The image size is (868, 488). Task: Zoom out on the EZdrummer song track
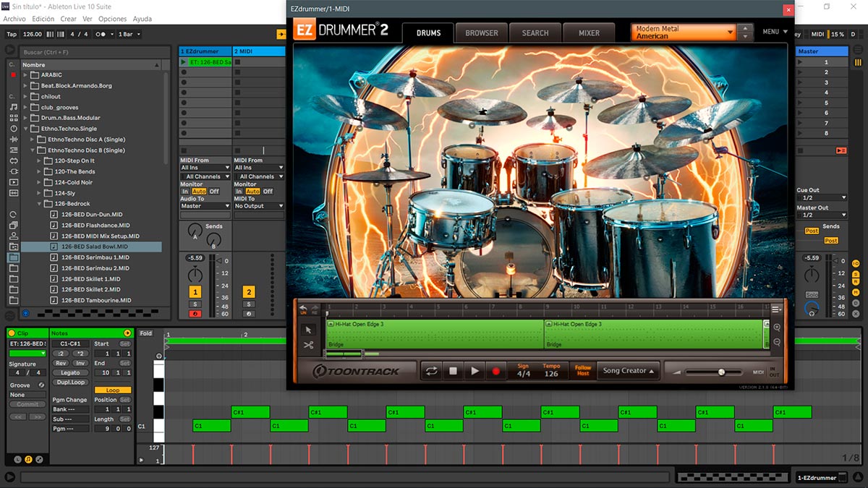click(777, 342)
